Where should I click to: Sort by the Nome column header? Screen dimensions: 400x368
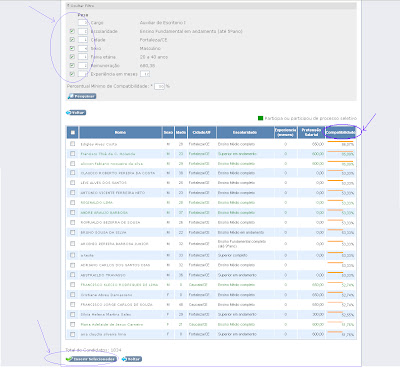coord(120,132)
